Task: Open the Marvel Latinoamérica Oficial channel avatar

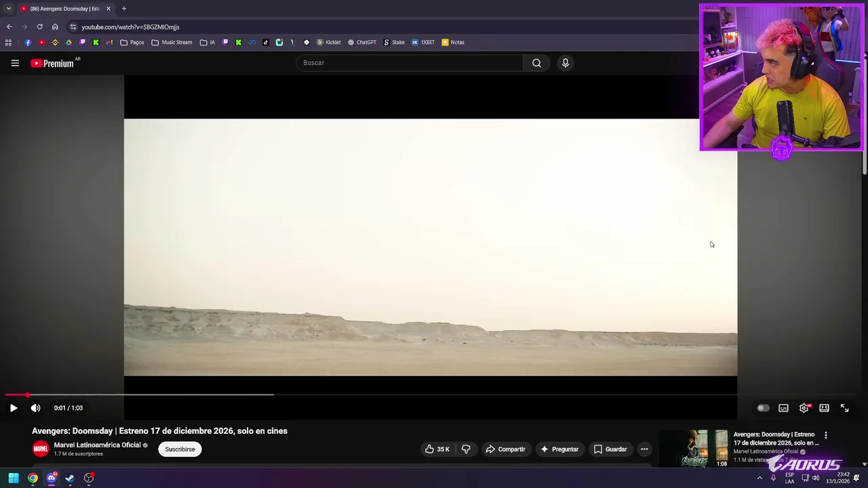Action: (x=41, y=449)
